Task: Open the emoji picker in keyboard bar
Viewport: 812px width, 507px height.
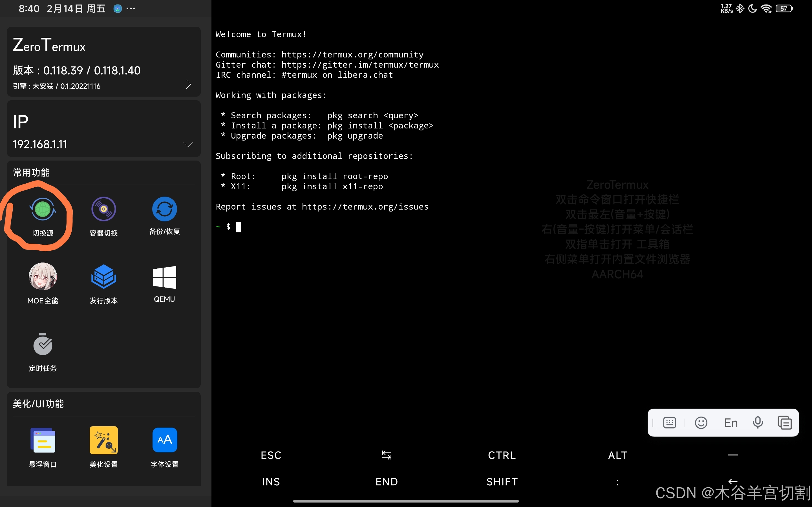Action: (x=701, y=423)
